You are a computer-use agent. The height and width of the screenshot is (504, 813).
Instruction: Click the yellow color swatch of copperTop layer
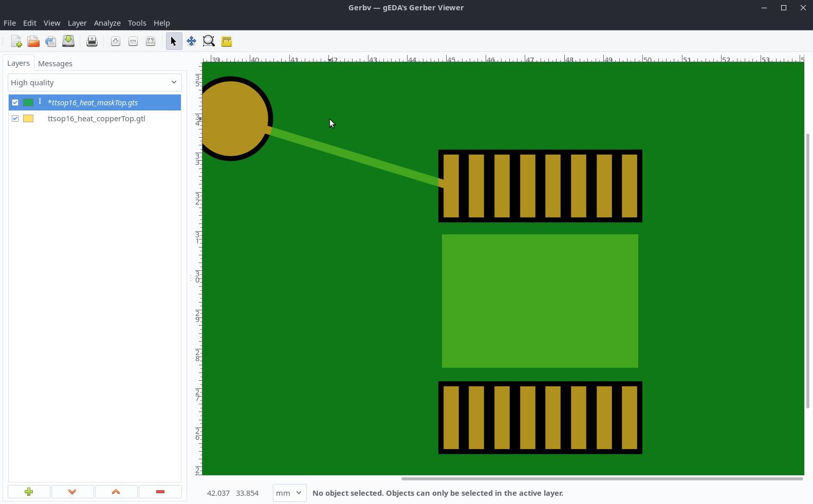coord(28,119)
